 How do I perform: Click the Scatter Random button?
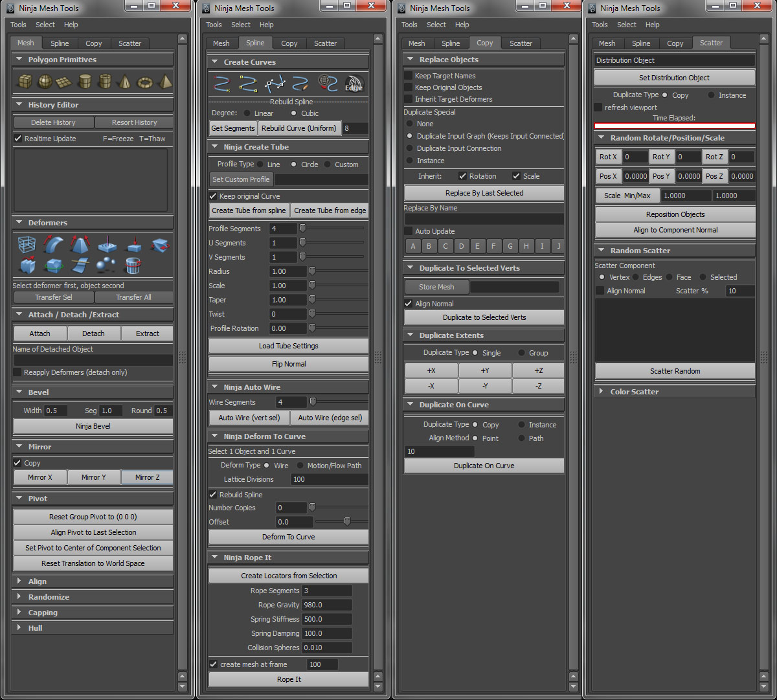click(675, 371)
